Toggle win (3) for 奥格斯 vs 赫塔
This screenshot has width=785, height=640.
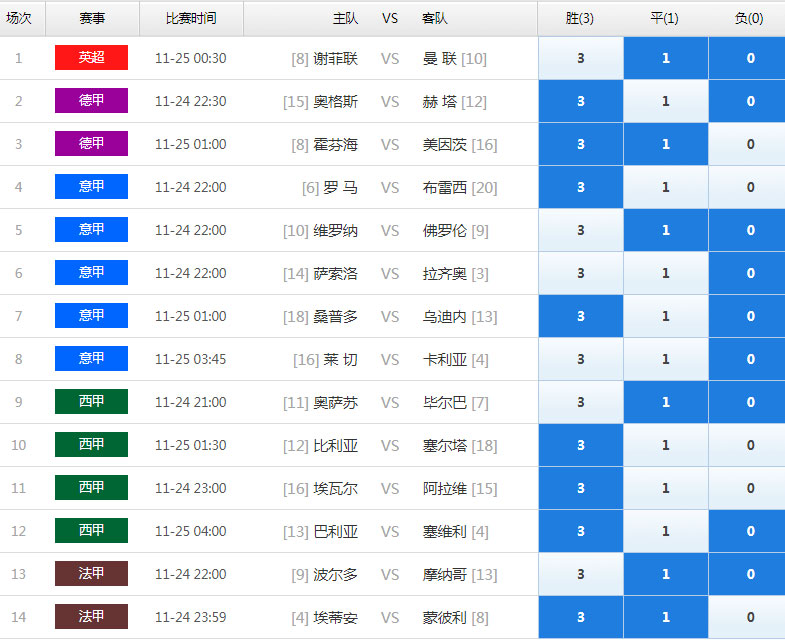(581, 101)
